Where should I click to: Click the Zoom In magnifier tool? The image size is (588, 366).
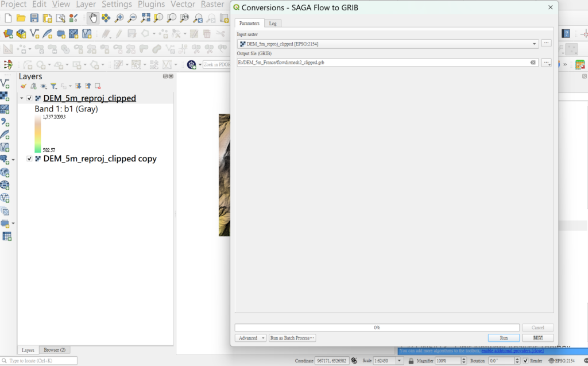(119, 18)
